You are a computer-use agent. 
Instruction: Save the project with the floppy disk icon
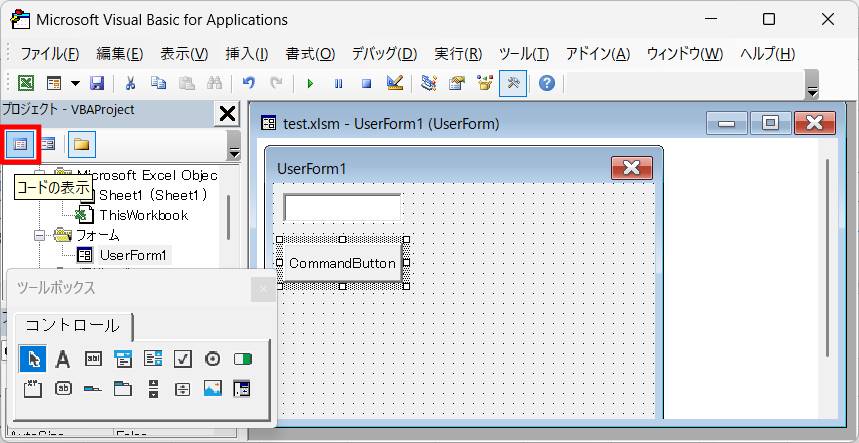click(97, 83)
